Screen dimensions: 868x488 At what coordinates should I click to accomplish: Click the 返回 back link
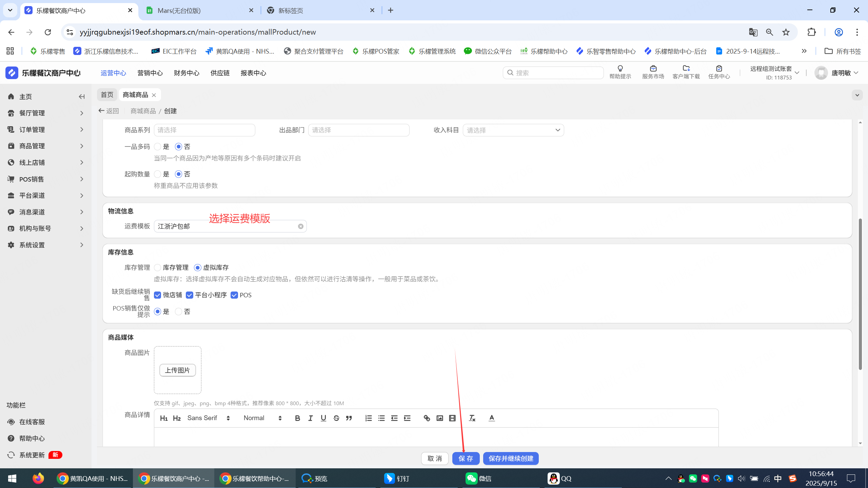pos(108,111)
